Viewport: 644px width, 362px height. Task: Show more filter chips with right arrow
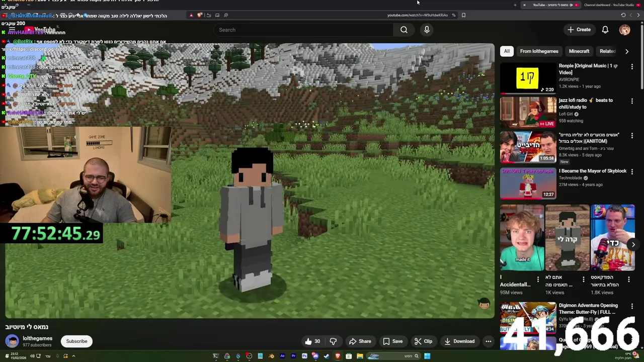[626, 51]
